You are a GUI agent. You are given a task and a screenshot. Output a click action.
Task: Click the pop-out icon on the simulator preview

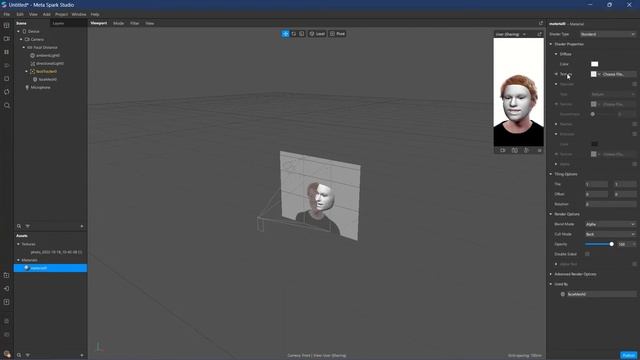[539, 34]
